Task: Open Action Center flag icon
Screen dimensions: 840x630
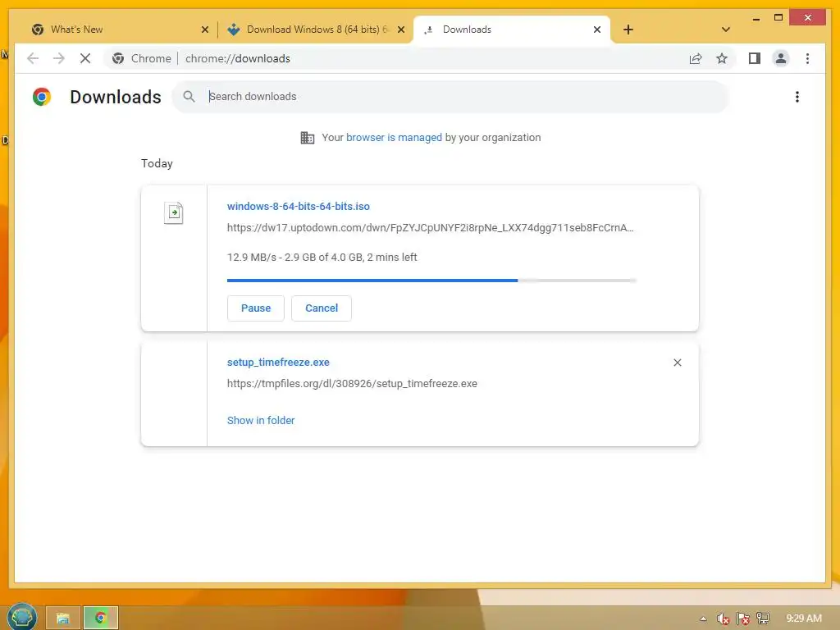Action: (742, 619)
